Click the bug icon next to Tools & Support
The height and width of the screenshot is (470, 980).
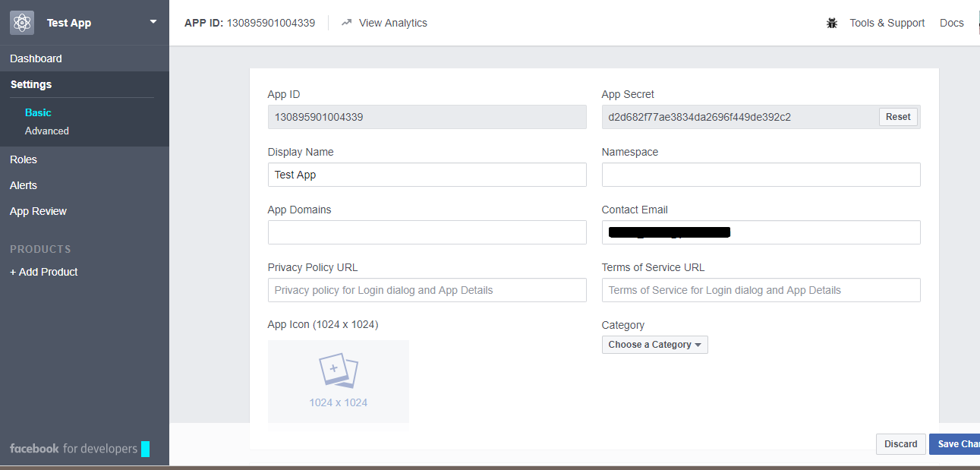point(832,23)
